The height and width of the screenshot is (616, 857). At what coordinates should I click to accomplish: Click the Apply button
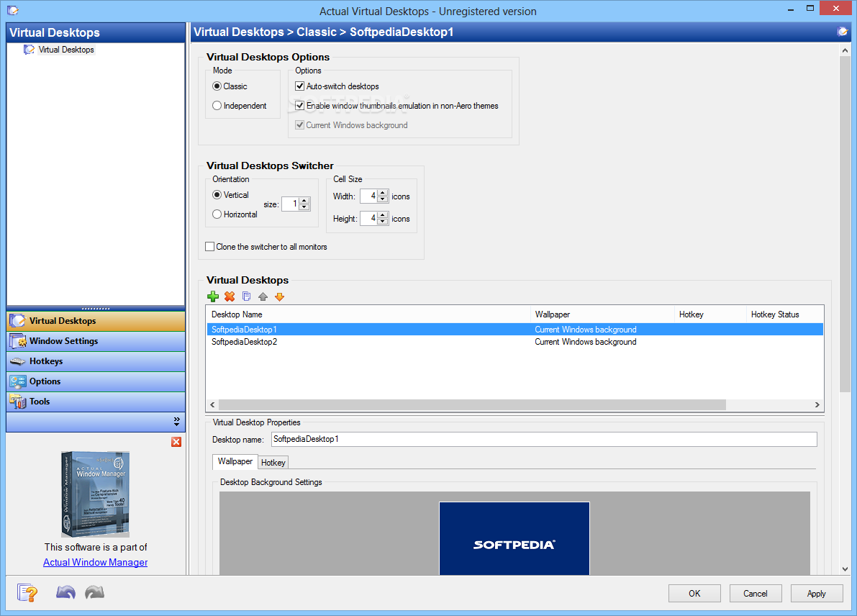(x=817, y=593)
